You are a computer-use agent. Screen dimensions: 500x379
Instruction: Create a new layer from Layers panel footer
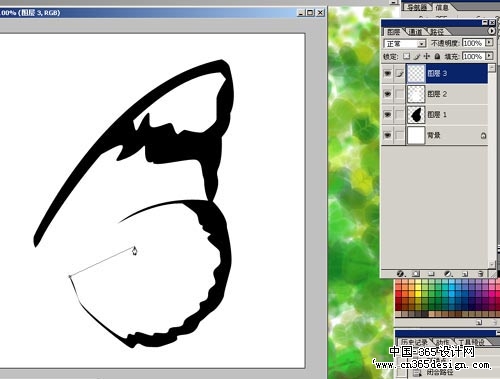(465, 274)
